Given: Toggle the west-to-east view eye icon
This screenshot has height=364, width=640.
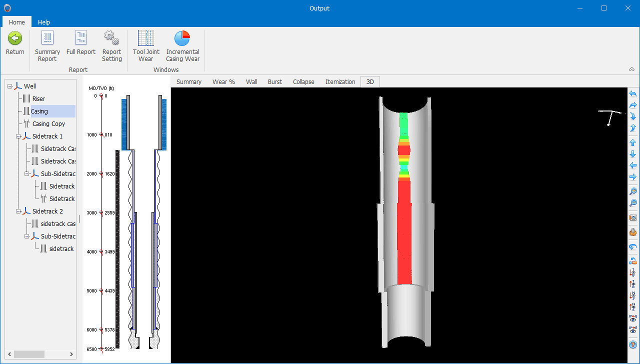Looking at the screenshot, I should [x=633, y=318].
